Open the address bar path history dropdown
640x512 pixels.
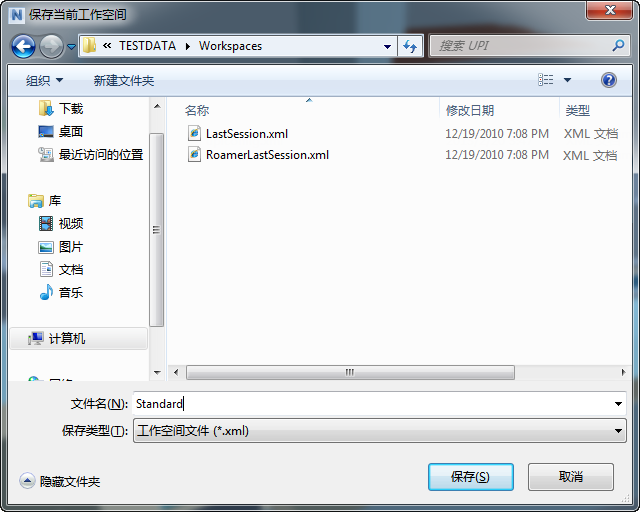[387, 47]
